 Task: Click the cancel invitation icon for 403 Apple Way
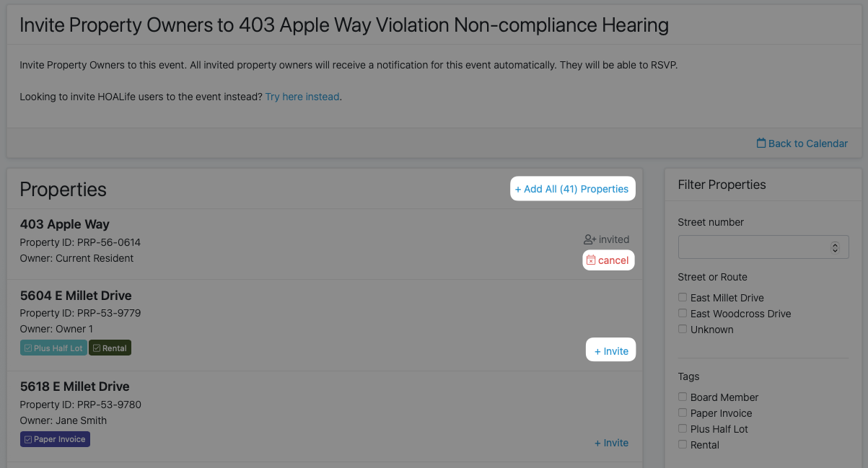pos(591,260)
